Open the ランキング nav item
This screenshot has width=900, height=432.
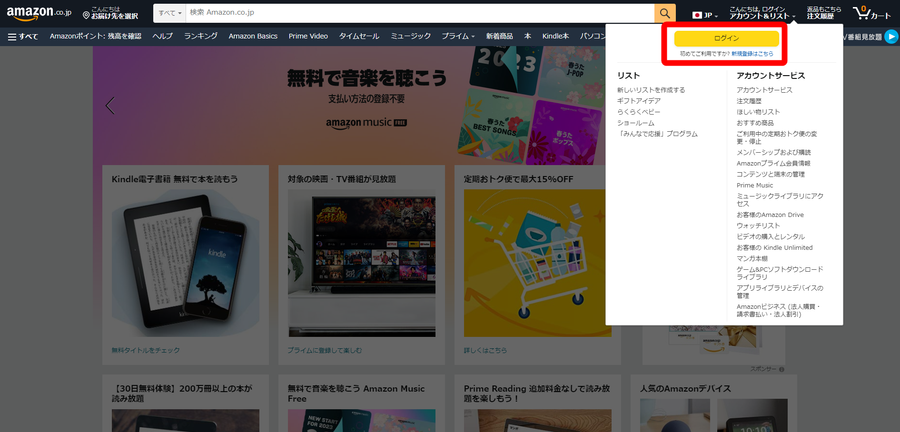point(201,36)
